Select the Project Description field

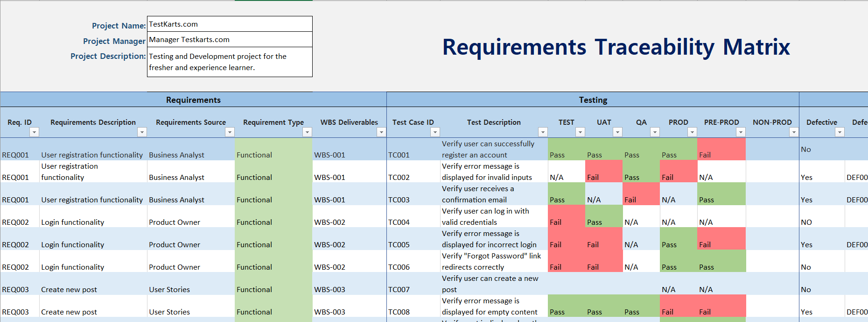point(230,62)
